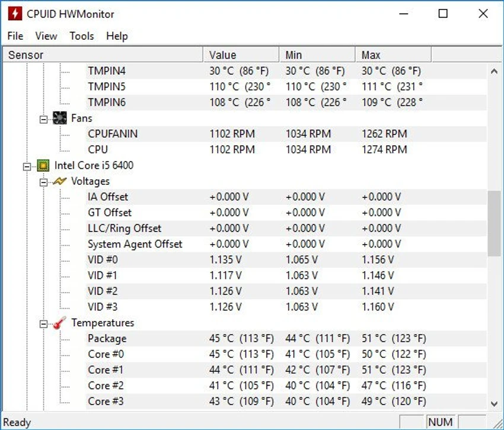Select the Core #3 temperature row
Screen dimensions: 504x430
(286, 402)
